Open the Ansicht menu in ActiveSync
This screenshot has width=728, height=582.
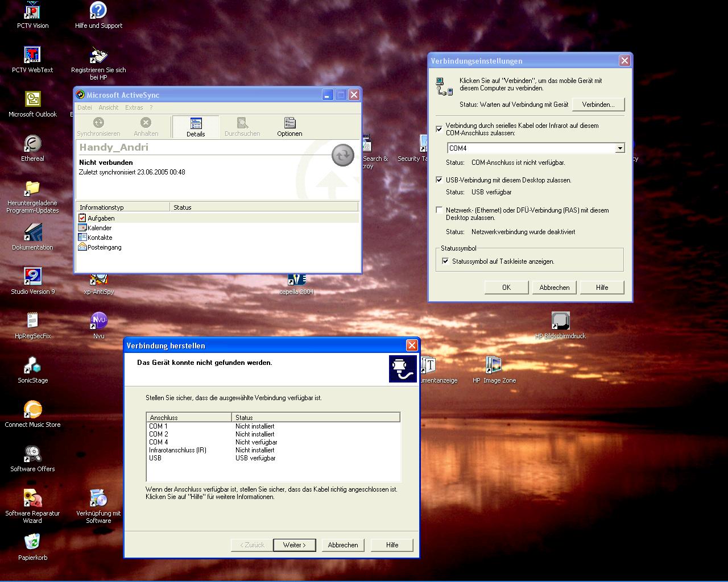click(x=109, y=107)
